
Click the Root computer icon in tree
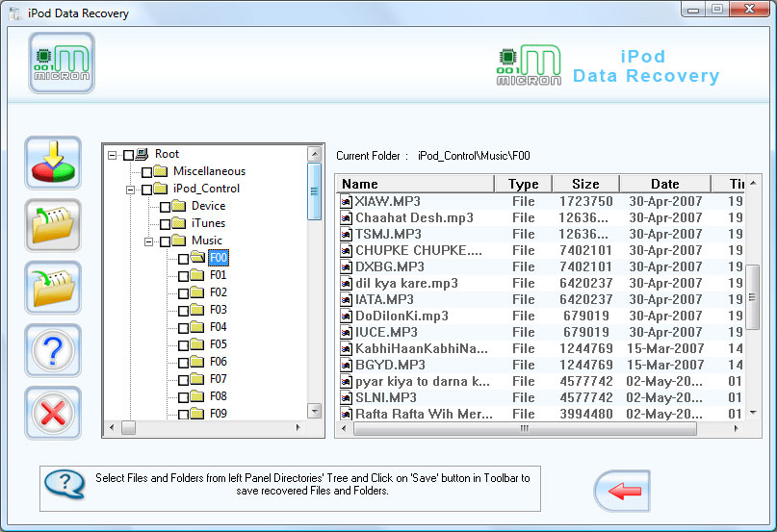click(142, 154)
